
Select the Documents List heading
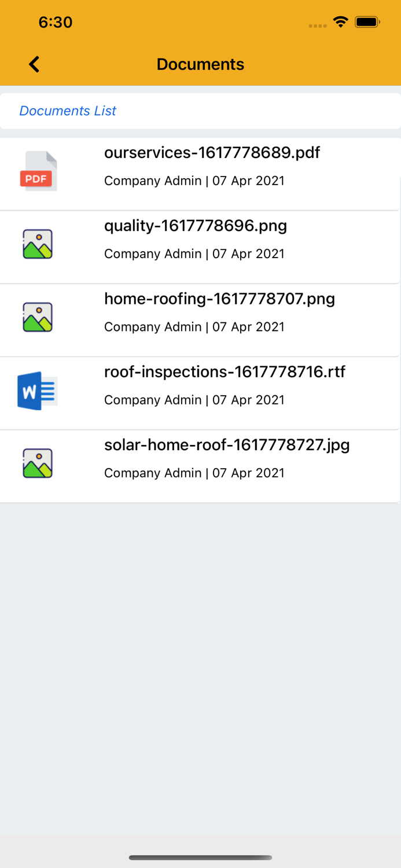68,111
